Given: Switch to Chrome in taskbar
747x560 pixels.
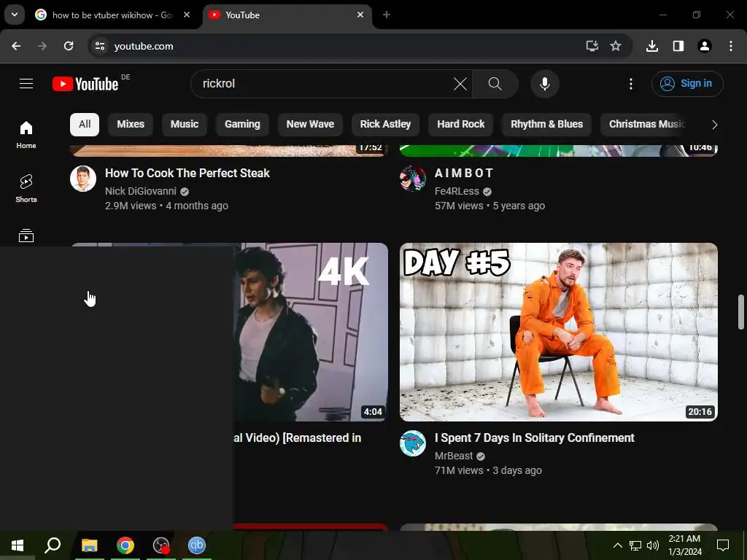Looking at the screenshot, I should [x=125, y=545].
